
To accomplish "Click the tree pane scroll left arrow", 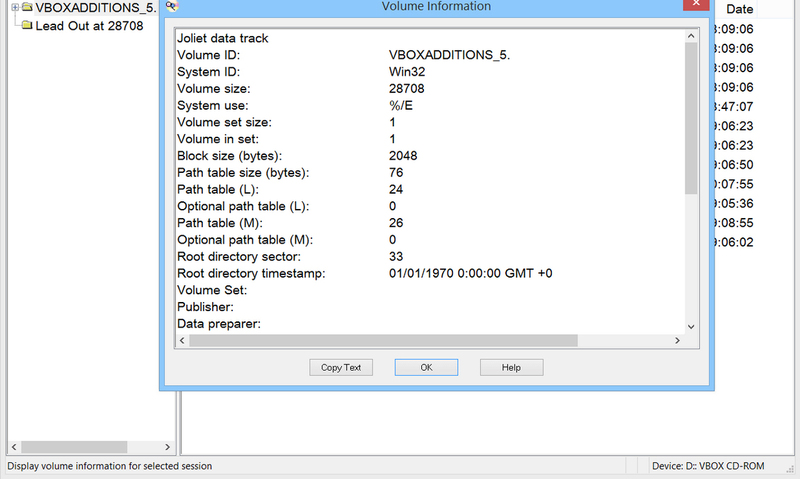I will (14, 447).
